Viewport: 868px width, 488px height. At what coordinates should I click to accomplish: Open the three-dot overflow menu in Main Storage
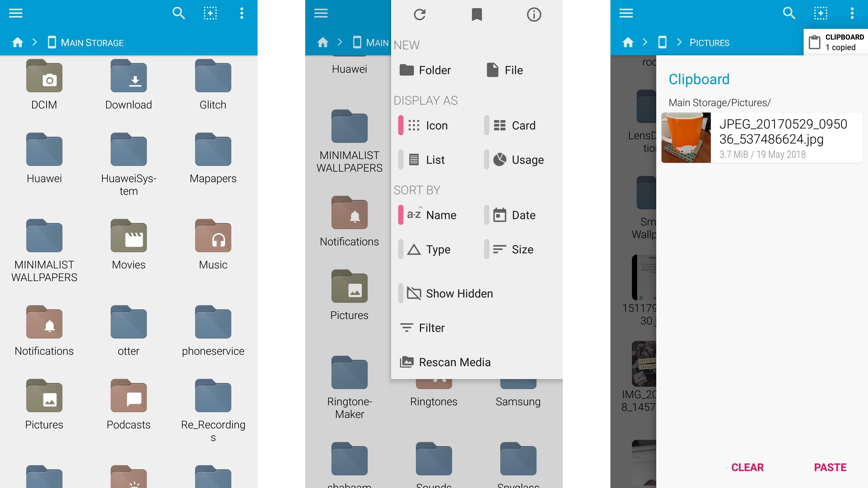(242, 13)
